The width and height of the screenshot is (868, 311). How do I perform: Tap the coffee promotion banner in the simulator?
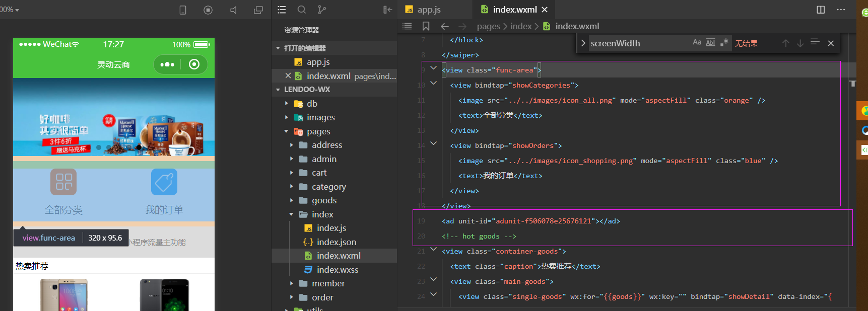tap(114, 117)
